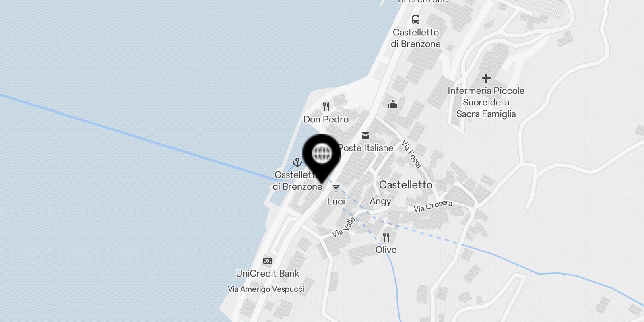The image size is (644, 322).
Task: Select the Angy place label
Action: click(380, 201)
